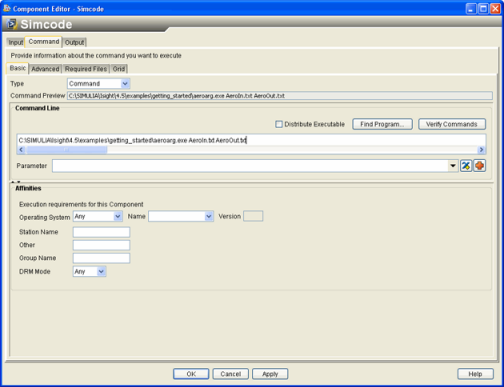Open the Advanced sub-tab
The width and height of the screenshot is (504, 387).
tap(45, 69)
